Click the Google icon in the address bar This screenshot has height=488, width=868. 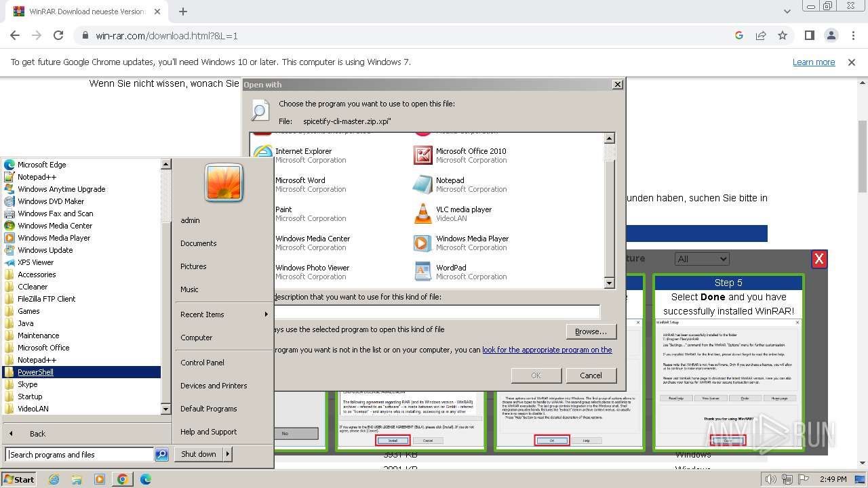739,35
